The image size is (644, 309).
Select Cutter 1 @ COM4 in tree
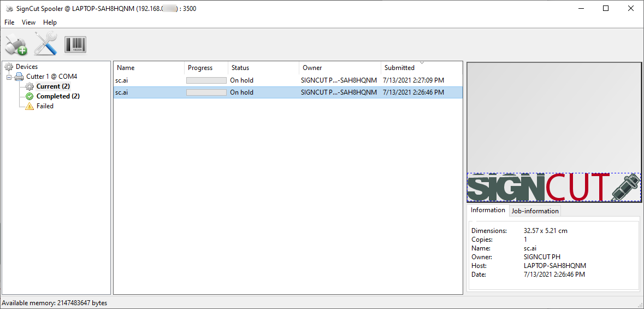[52, 77]
